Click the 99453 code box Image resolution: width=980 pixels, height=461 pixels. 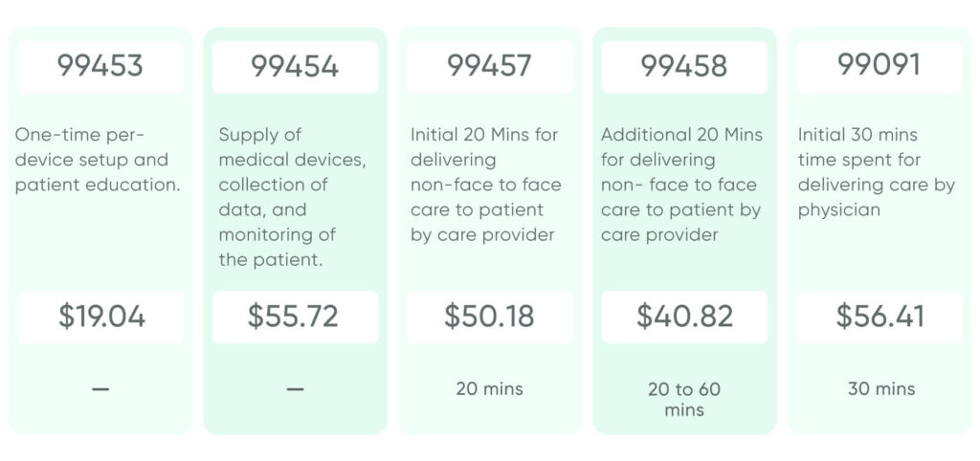(x=100, y=66)
